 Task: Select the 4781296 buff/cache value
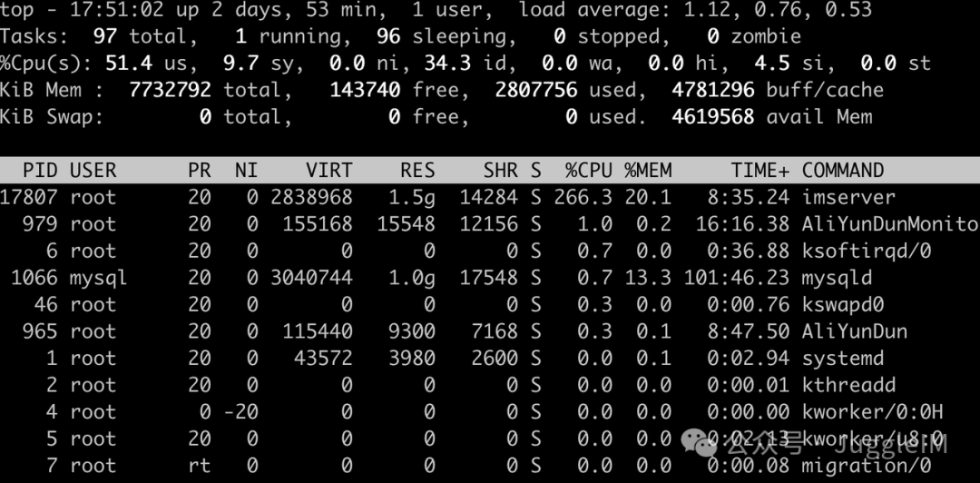pos(712,90)
